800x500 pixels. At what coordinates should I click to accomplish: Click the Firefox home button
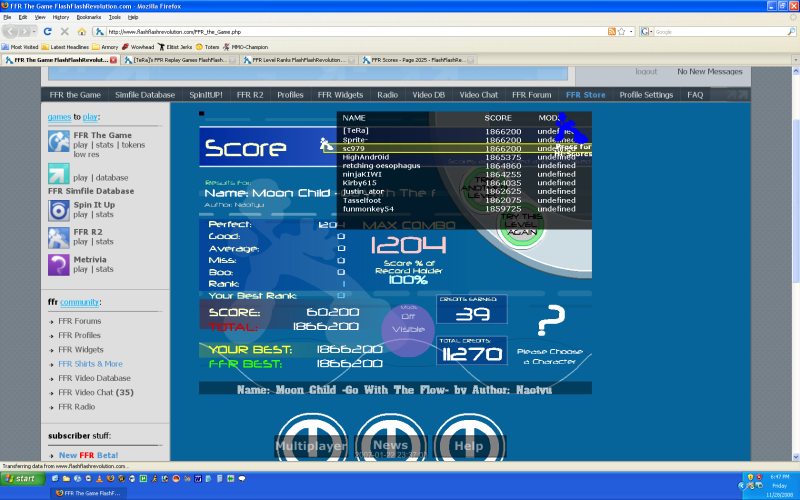[x=82, y=31]
